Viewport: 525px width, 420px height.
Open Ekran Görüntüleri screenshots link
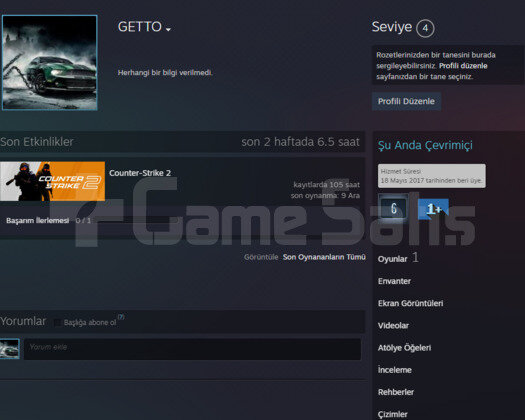(410, 303)
